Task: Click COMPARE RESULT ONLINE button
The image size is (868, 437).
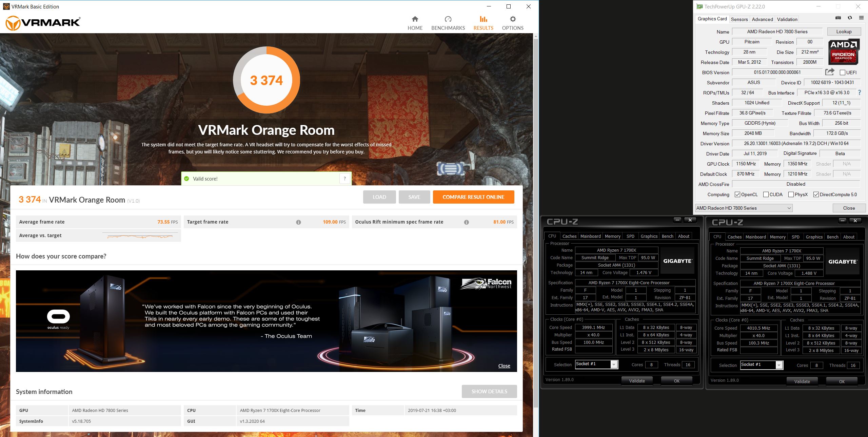Action: [473, 197]
